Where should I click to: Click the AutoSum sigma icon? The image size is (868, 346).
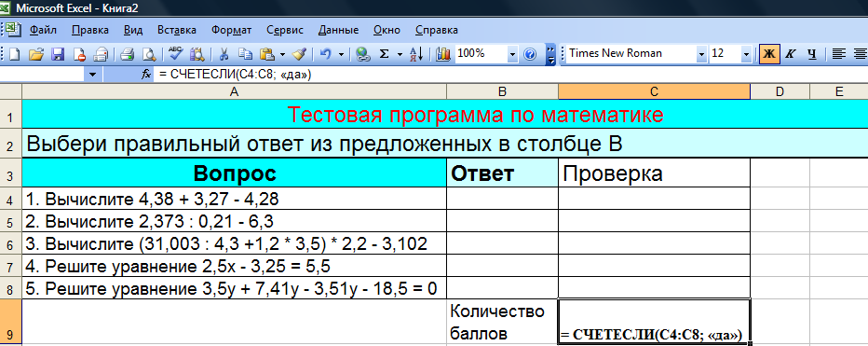(x=384, y=54)
